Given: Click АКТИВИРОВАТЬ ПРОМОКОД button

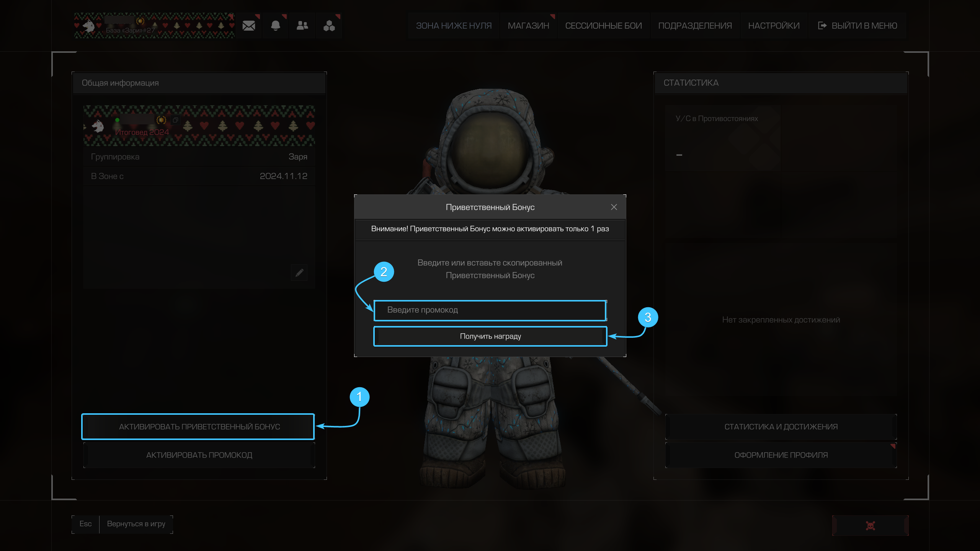Looking at the screenshot, I should click(199, 455).
